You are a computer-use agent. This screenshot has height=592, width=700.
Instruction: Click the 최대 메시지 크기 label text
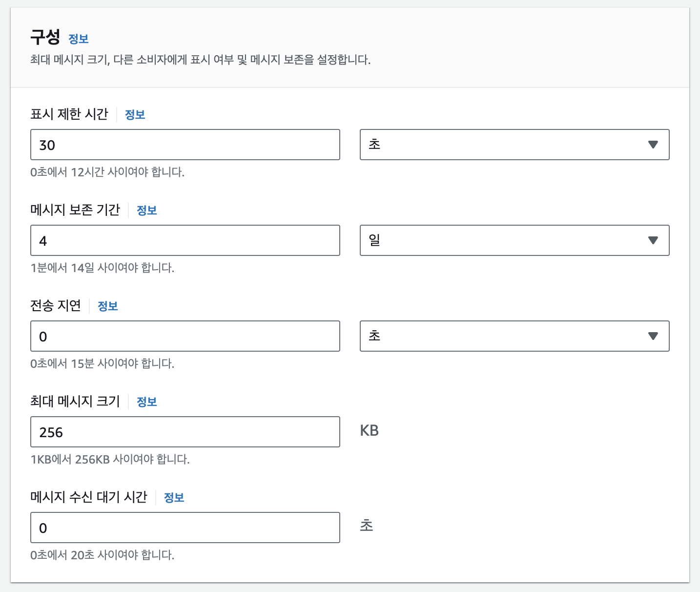coord(75,402)
